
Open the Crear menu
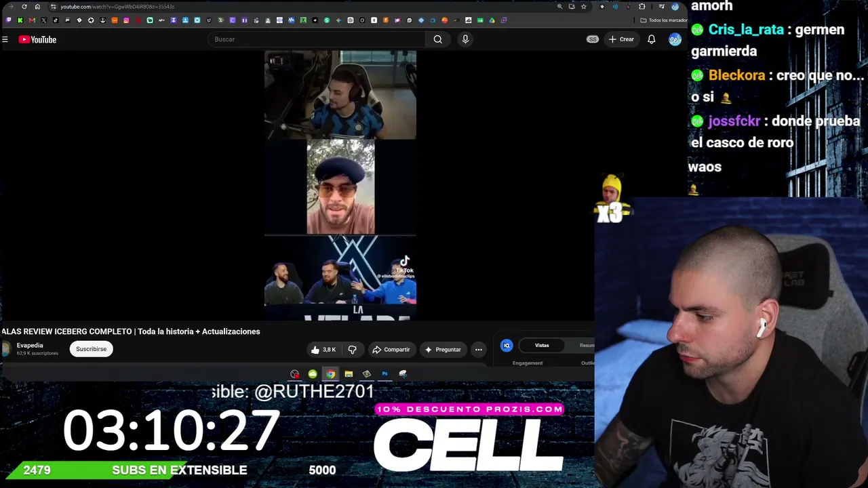(621, 39)
